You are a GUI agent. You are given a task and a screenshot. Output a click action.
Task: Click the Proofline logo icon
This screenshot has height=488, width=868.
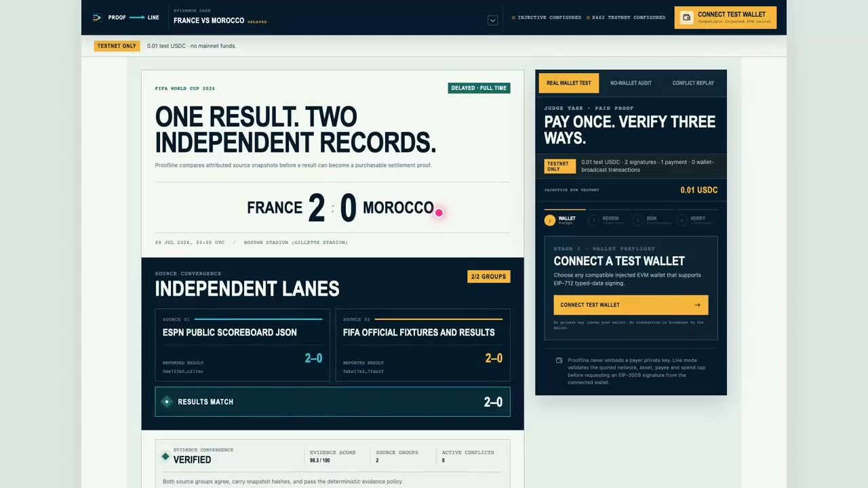(96, 18)
